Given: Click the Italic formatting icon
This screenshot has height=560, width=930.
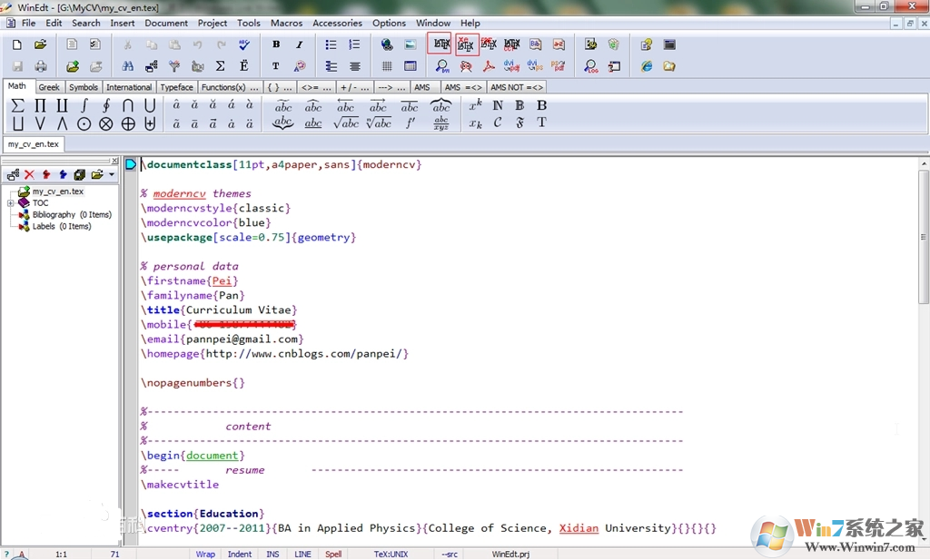Looking at the screenshot, I should tap(299, 44).
